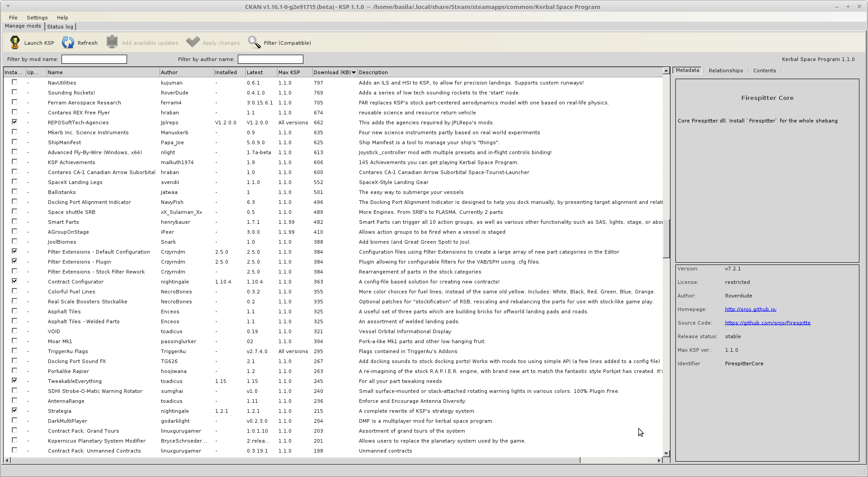Tick the DarkMultiPlayer checkbox
The image size is (868, 477).
click(x=14, y=420)
